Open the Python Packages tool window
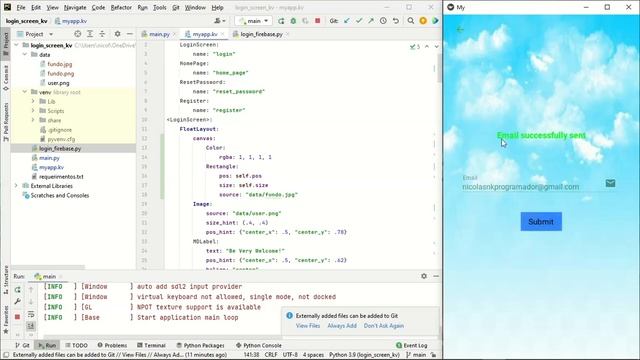The width and height of the screenshot is (640, 360). [200, 345]
